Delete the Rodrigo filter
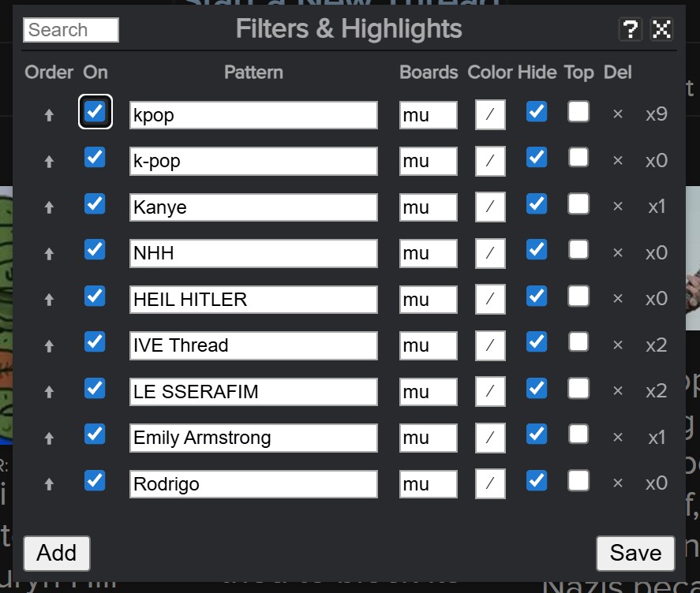This screenshot has width=700, height=593. pyautogui.click(x=618, y=483)
